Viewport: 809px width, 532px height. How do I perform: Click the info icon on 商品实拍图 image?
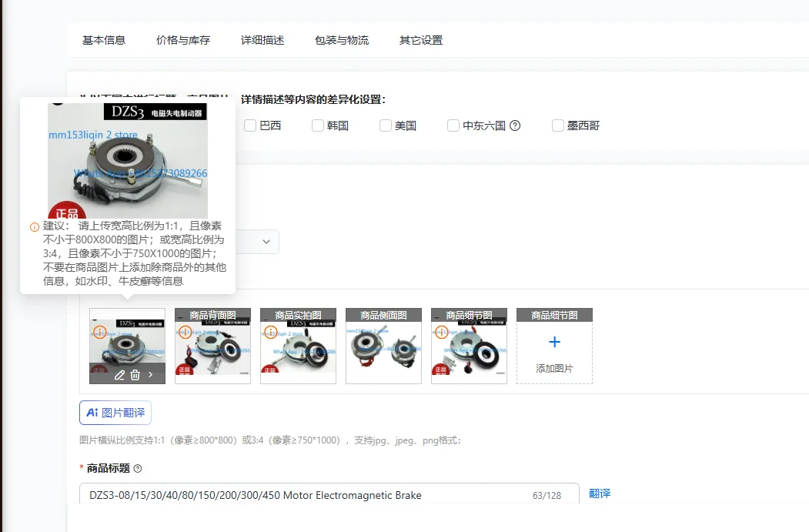tap(271, 332)
